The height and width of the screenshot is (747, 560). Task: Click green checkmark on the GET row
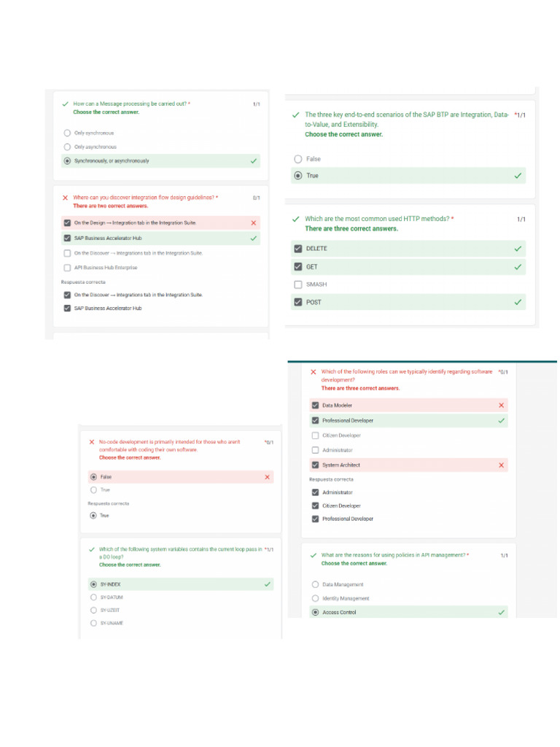[518, 267]
